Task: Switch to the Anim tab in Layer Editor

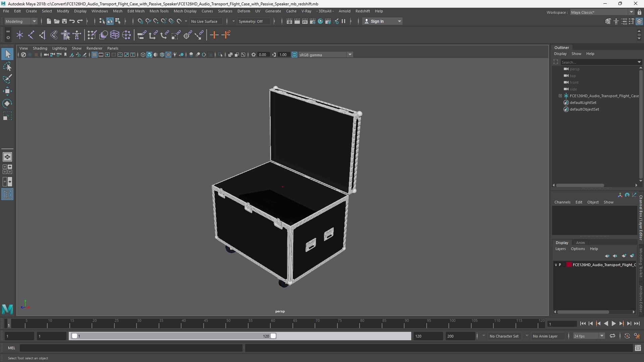Action: pos(580,243)
